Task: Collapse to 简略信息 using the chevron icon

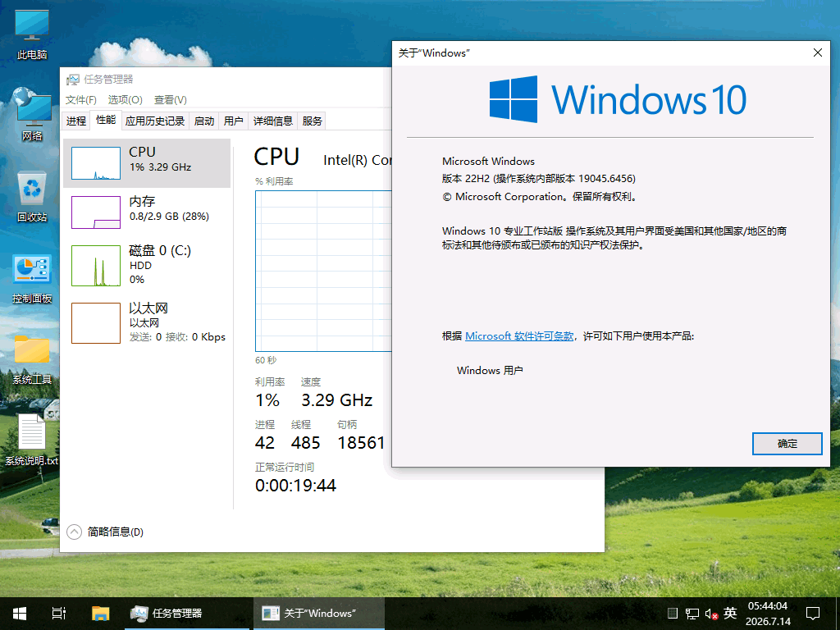Action: click(74, 532)
